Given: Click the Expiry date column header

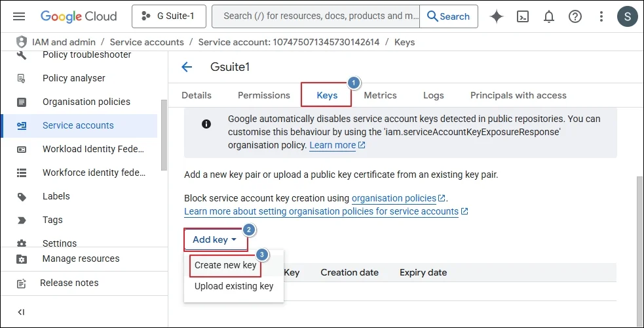Looking at the screenshot, I should coord(423,272).
